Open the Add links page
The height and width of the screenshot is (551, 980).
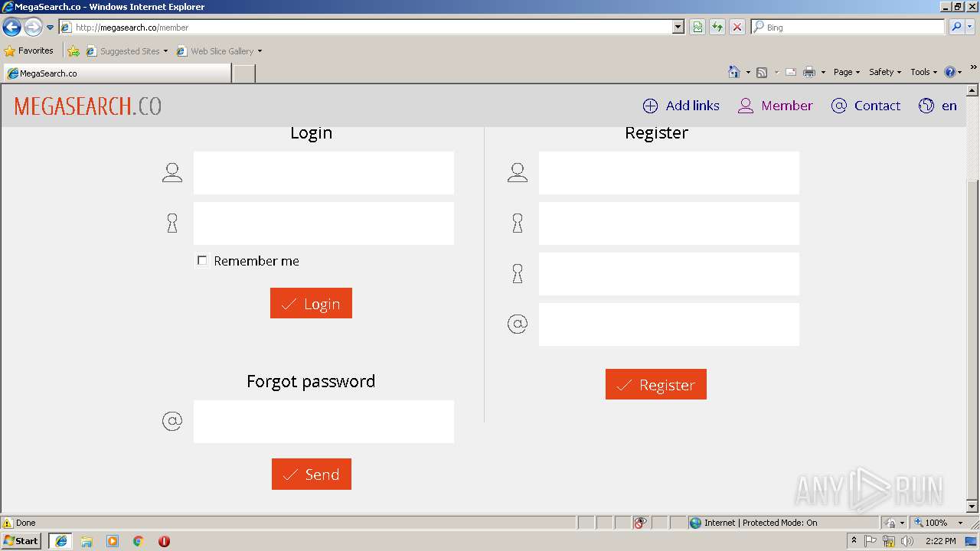click(681, 106)
